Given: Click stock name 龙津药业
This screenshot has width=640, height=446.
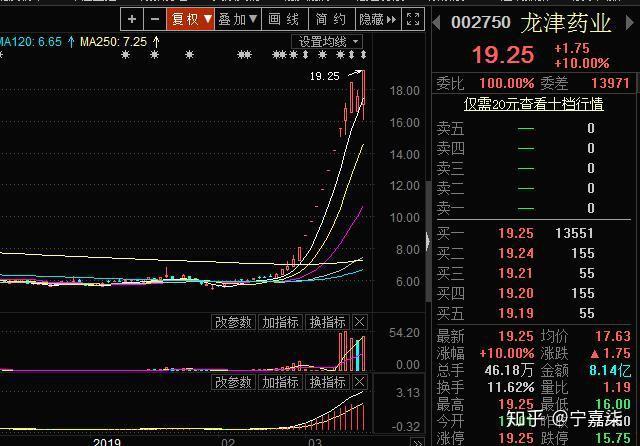Looking at the screenshot, I should tap(566, 23).
